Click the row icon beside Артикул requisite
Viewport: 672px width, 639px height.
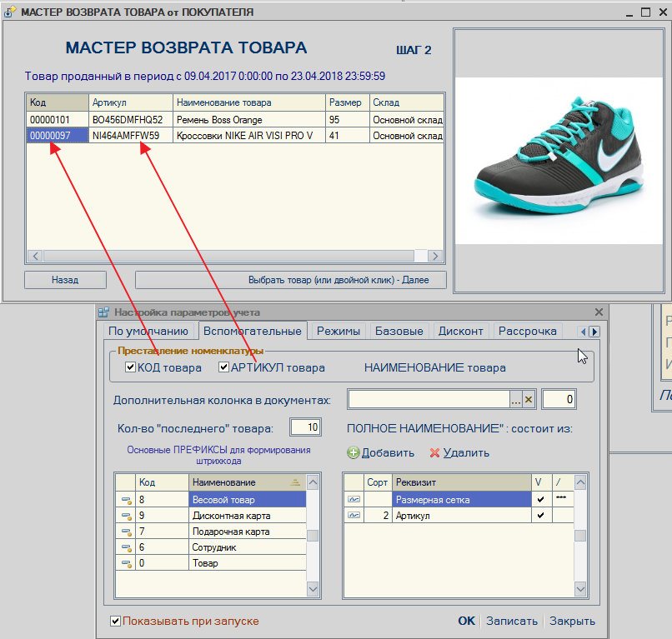click(354, 515)
